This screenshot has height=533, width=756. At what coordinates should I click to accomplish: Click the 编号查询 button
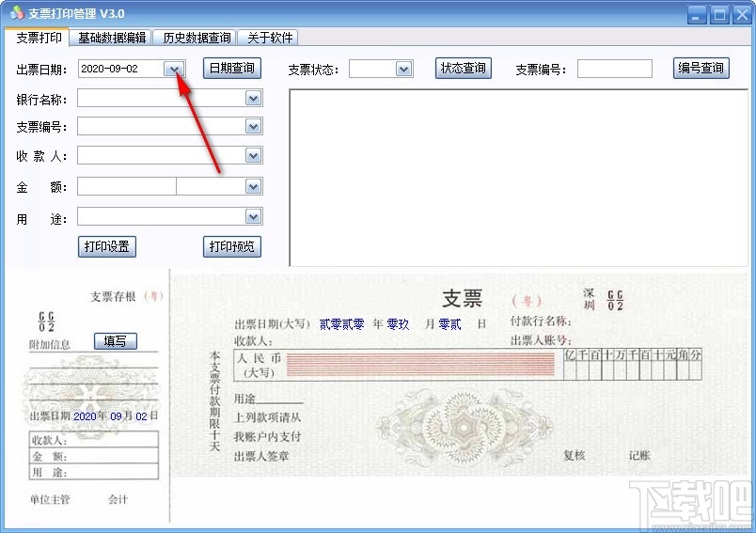point(701,69)
